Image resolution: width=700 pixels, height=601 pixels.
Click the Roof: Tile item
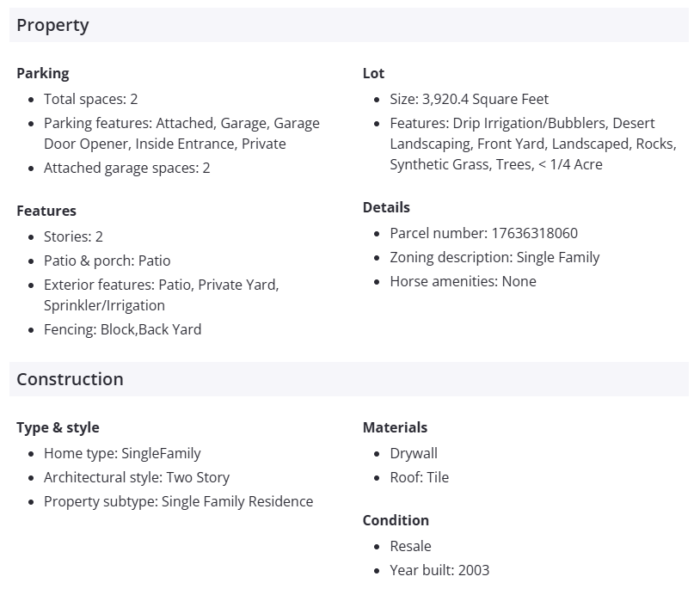419,477
